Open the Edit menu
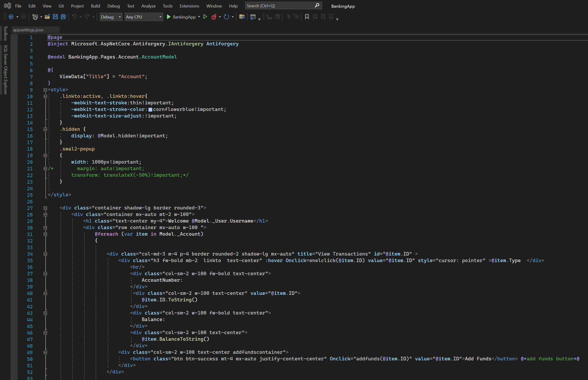 pyautogui.click(x=32, y=6)
